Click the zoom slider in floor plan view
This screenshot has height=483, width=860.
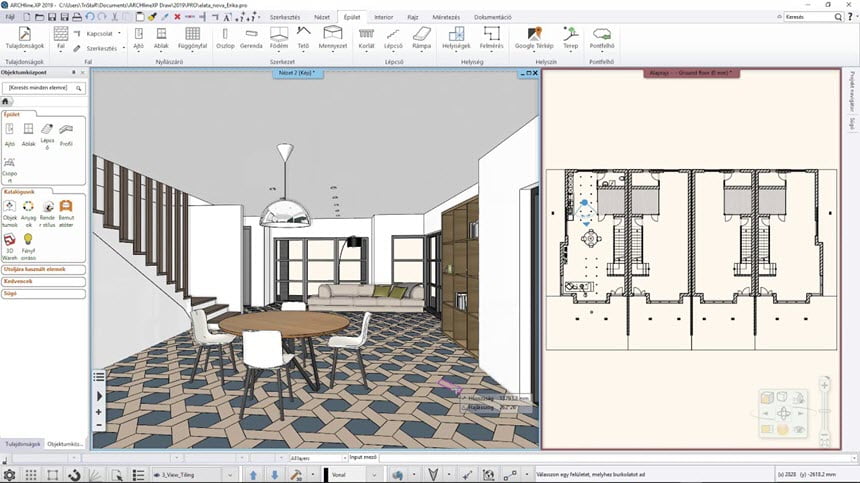coord(824,411)
